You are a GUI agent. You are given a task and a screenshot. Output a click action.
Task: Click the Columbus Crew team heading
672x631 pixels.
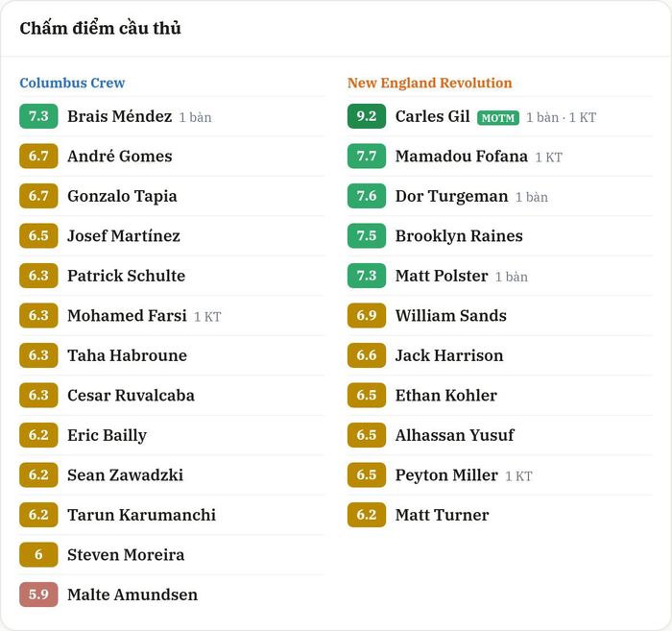click(72, 83)
